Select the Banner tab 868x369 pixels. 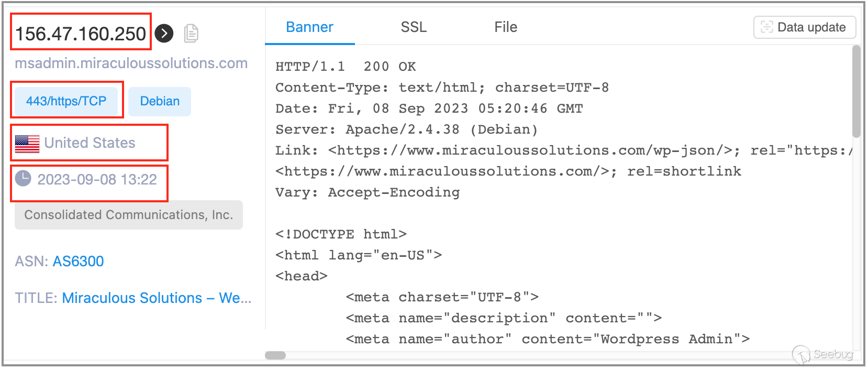click(x=309, y=27)
